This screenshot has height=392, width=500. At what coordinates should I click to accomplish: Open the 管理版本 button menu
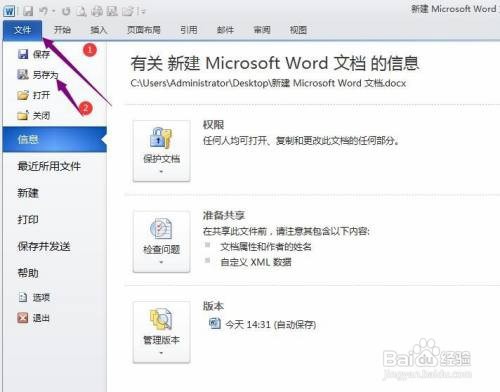point(162,332)
